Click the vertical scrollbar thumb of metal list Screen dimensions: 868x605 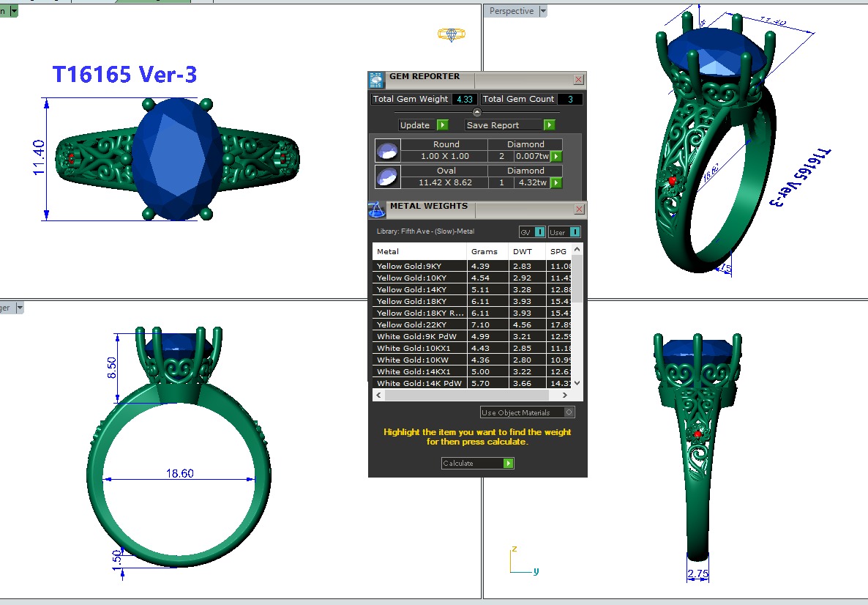click(577, 278)
